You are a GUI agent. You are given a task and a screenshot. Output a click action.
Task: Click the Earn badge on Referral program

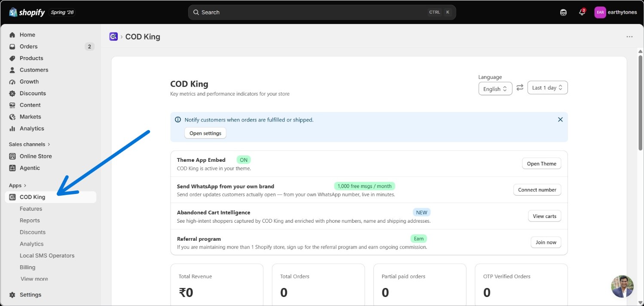[x=418, y=239]
